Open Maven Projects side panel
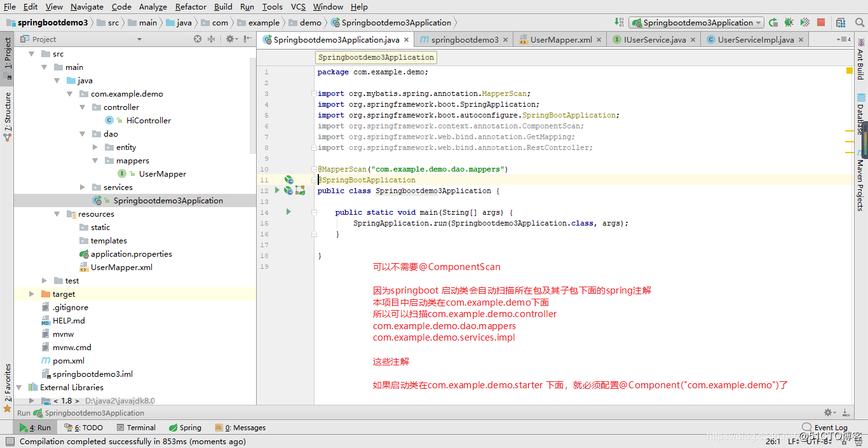Screen dimensions: 868x448 click(x=860, y=181)
